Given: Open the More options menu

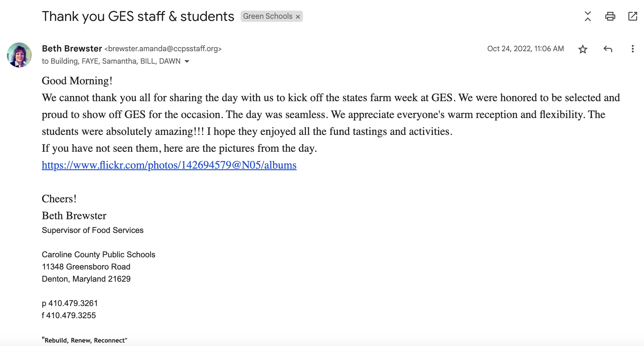Looking at the screenshot, I should pos(632,49).
